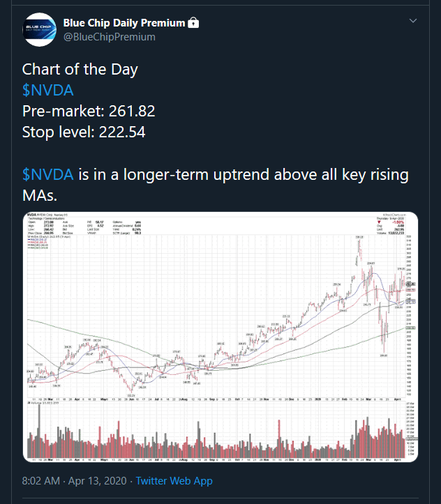This screenshot has width=441, height=504.
Task: Click the protected account lock icon
Action: tap(193, 23)
